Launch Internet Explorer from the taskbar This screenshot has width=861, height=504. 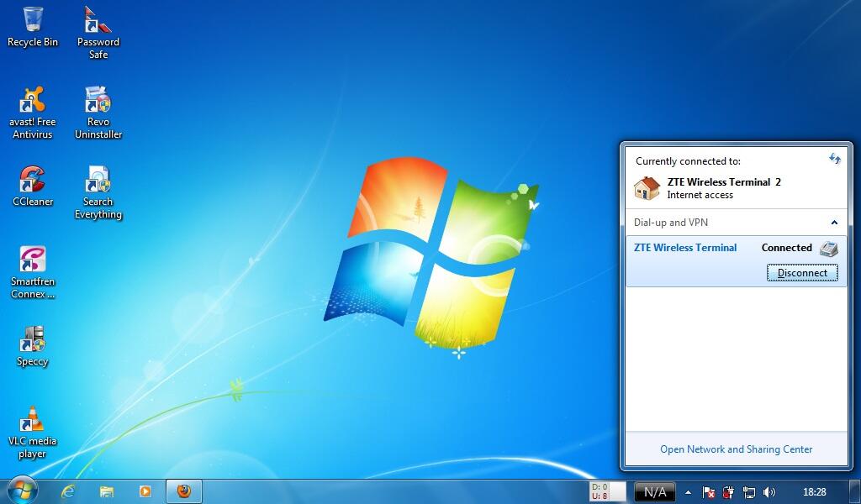68,491
